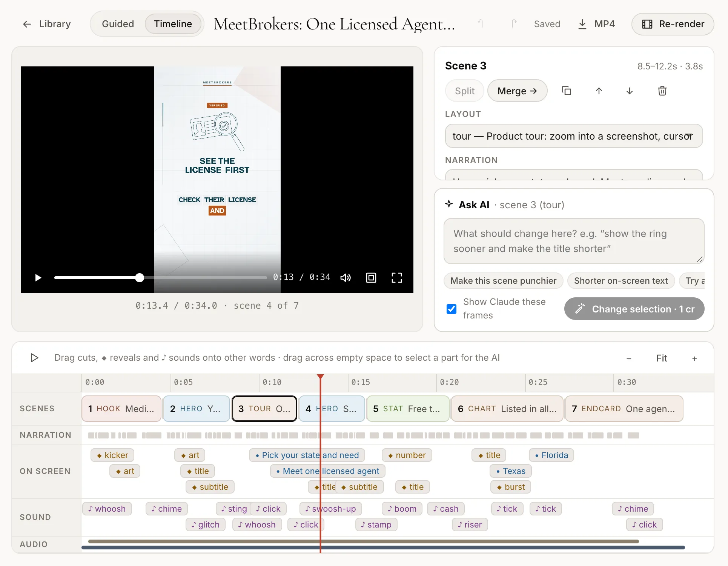Select the last click sound chip
Screen dimensions: 728x566
(644, 524)
